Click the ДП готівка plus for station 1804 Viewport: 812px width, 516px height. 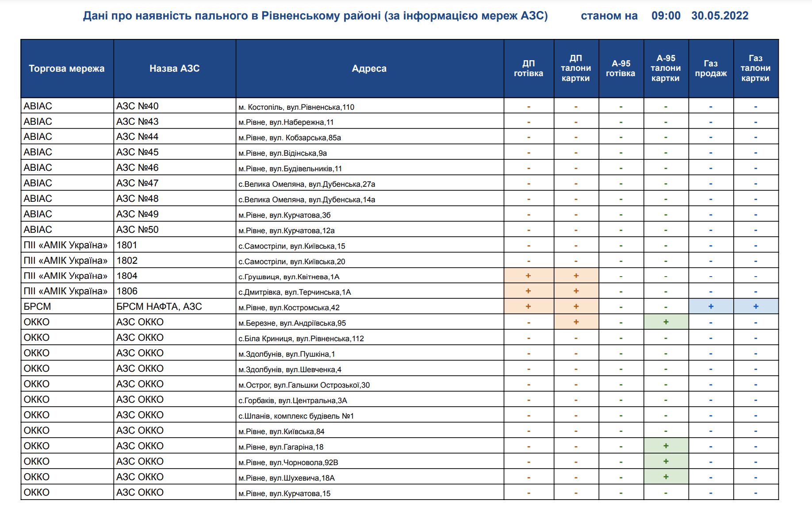click(528, 276)
